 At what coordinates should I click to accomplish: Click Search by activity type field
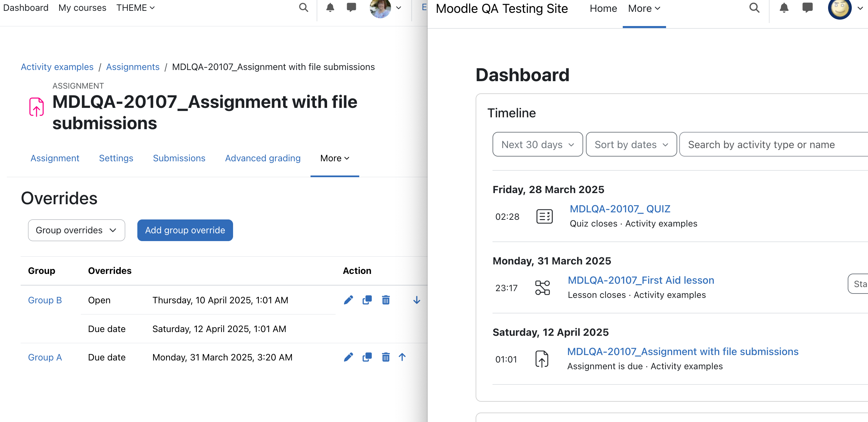coord(774,144)
